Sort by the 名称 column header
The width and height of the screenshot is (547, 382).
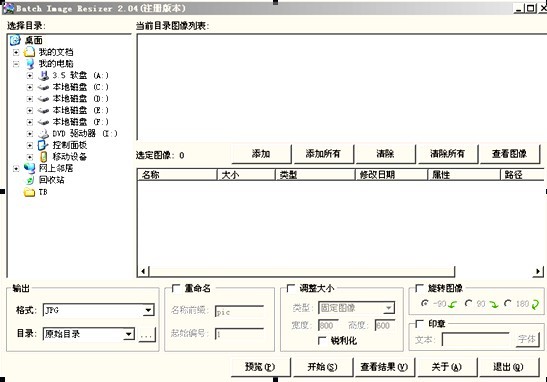177,175
